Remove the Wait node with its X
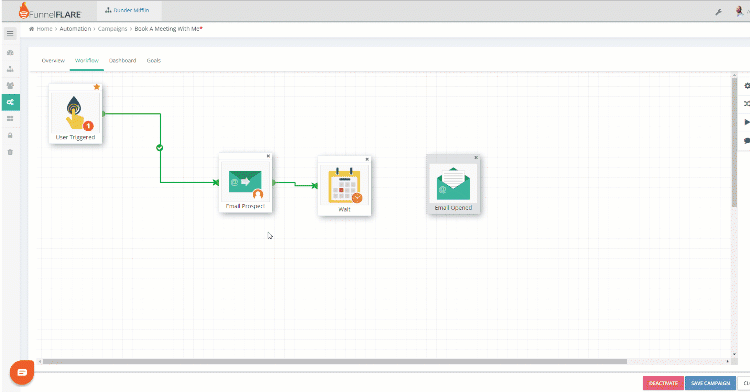Image resolution: width=750 pixels, height=392 pixels. (367, 159)
